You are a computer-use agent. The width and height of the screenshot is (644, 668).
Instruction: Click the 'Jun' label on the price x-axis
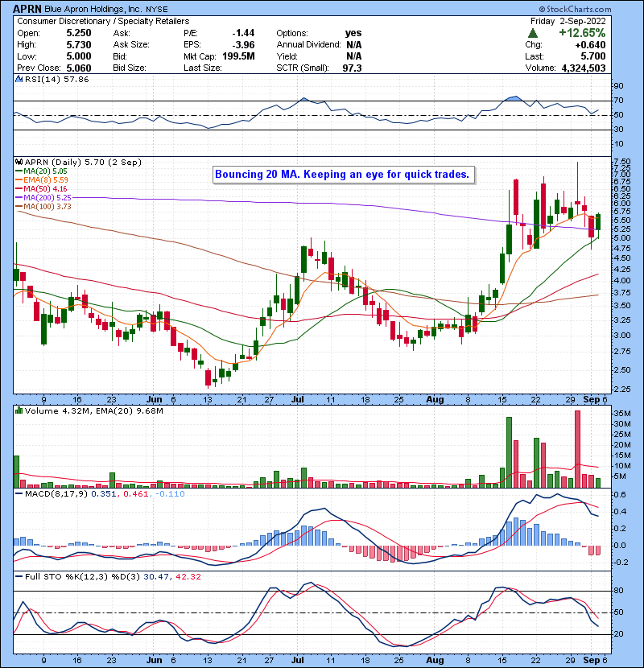154,400
